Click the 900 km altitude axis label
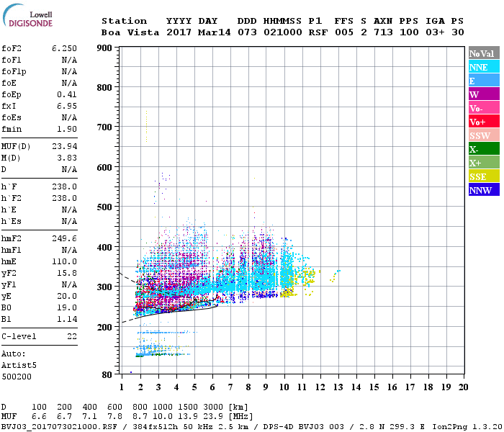Screen dimensions: 504x432 (104, 48)
